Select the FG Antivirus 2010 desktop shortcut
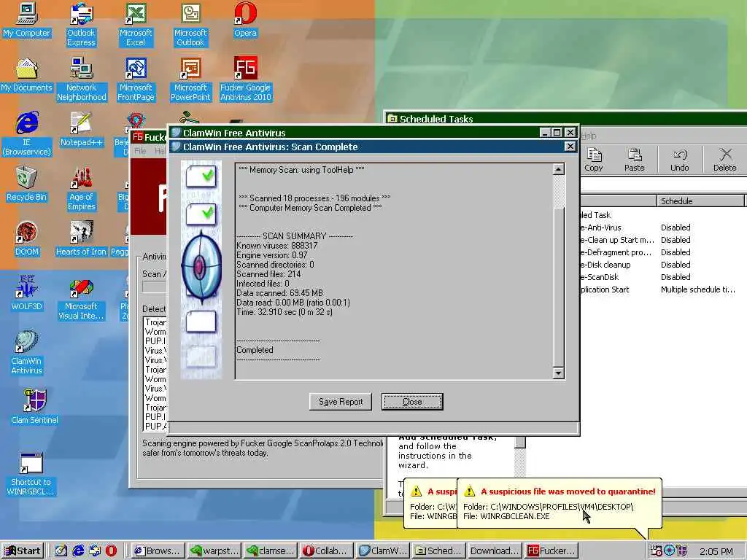This screenshot has height=560, width=747. click(x=245, y=79)
